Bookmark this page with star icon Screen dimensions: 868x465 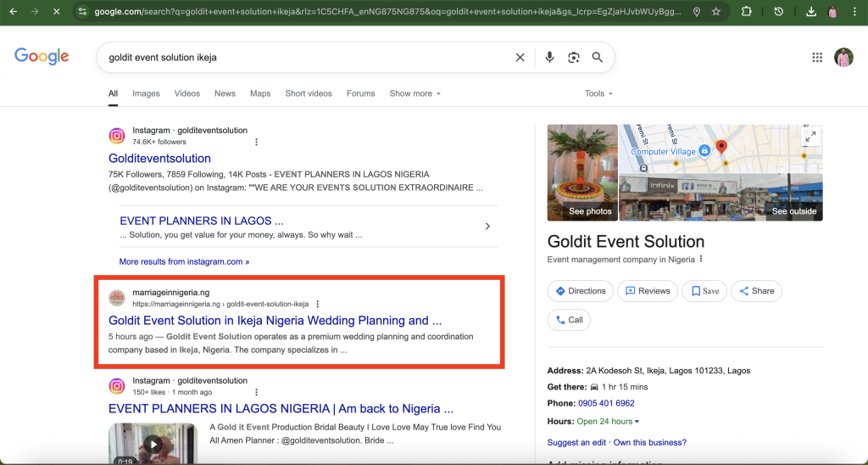716,12
